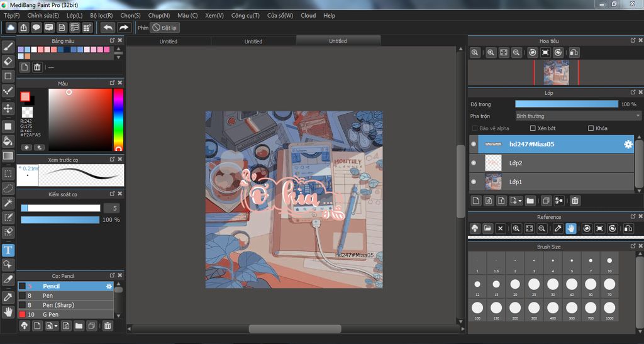Zoom out in the Navigator panel
This screenshot has width=644, height=344.
click(x=516, y=53)
